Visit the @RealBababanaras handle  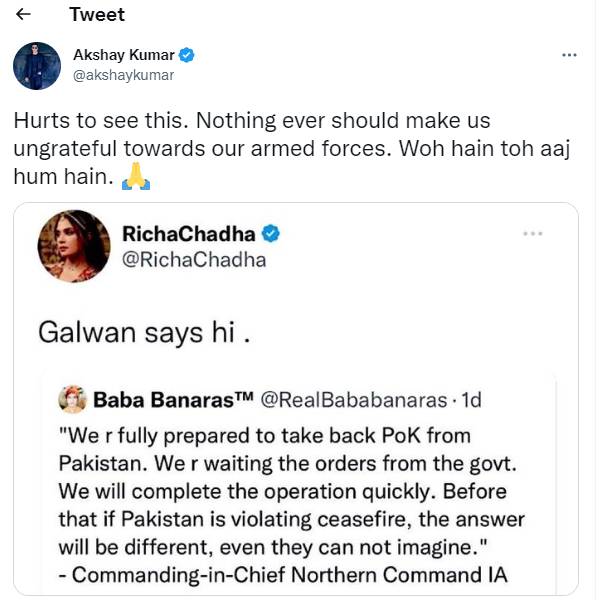click(355, 400)
